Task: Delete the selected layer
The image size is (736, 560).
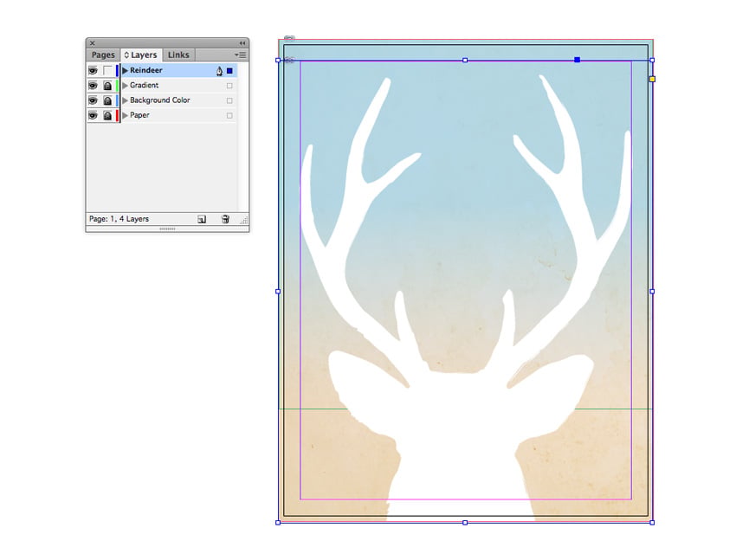Action: pyautogui.click(x=225, y=219)
